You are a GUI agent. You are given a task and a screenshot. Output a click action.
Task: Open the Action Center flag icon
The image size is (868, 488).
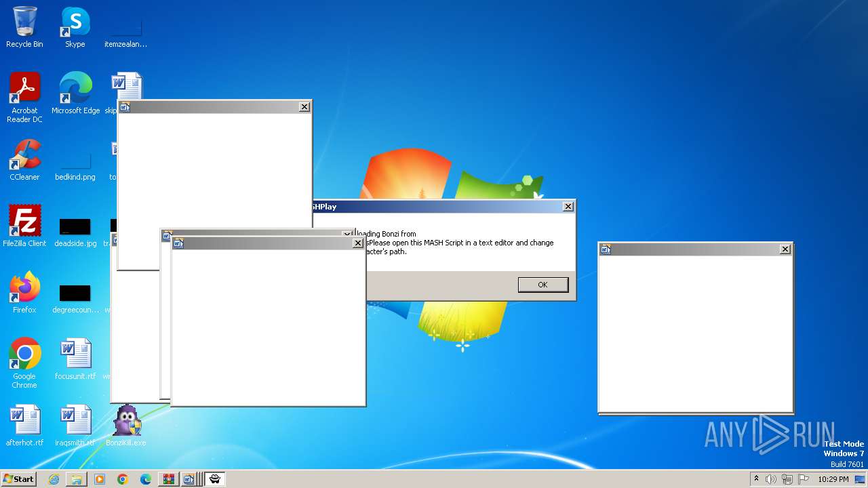tap(803, 479)
